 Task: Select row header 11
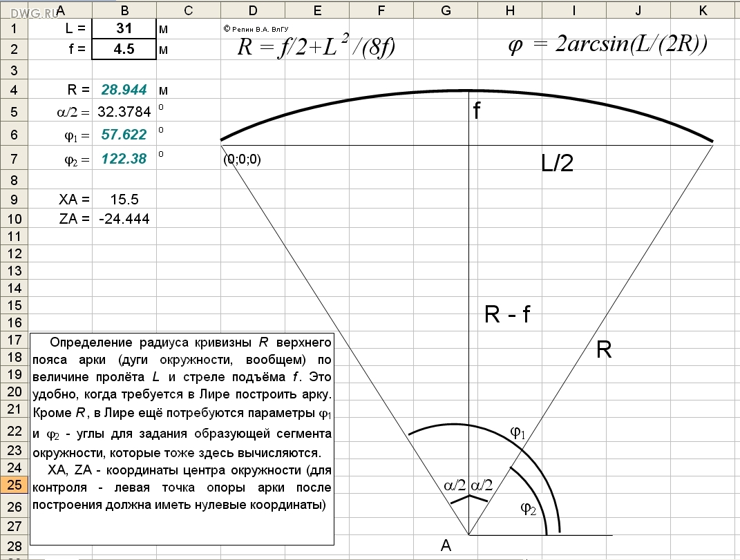point(14,236)
